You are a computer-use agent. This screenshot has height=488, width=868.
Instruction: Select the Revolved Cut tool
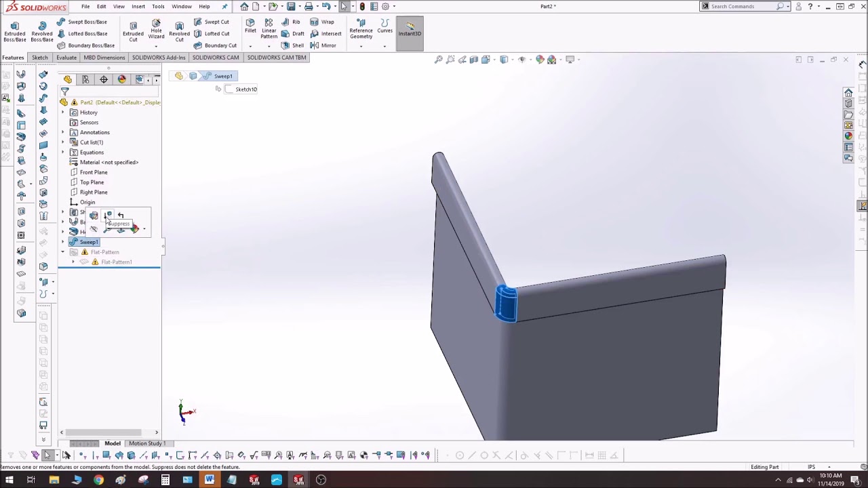[x=179, y=32]
